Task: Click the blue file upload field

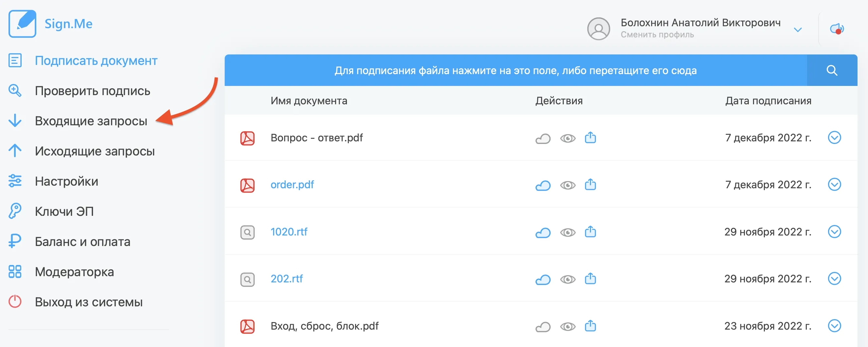Action: tap(516, 70)
